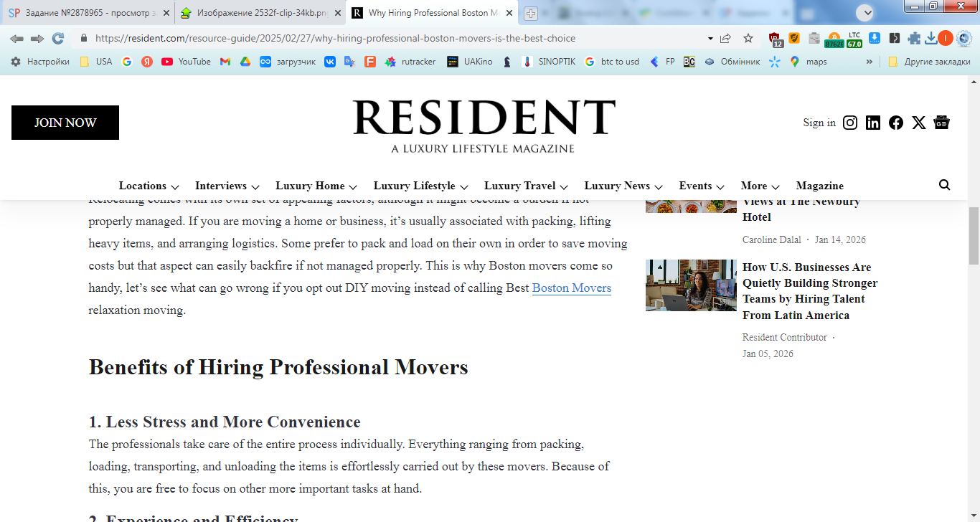Open the Luxury Home dropdown menu

(316, 186)
